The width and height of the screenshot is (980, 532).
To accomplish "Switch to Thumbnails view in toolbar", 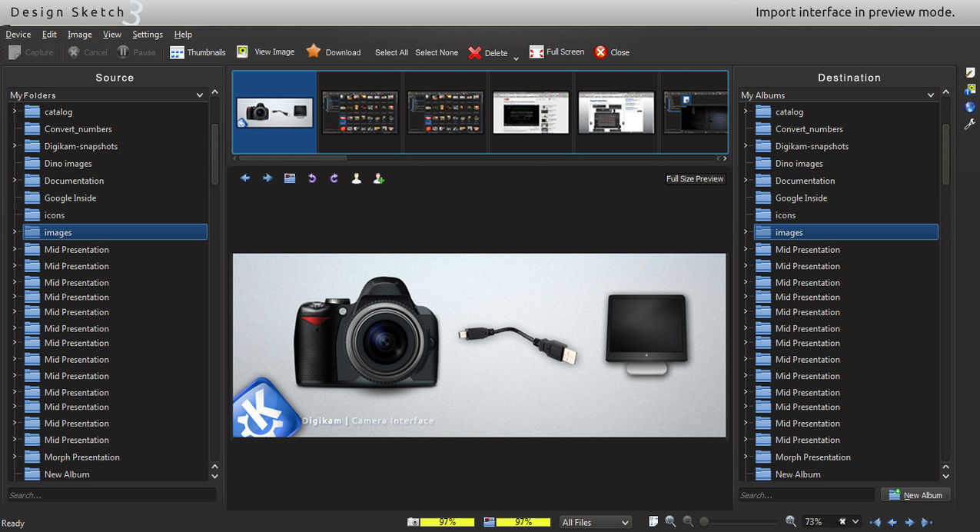I will [x=198, y=52].
